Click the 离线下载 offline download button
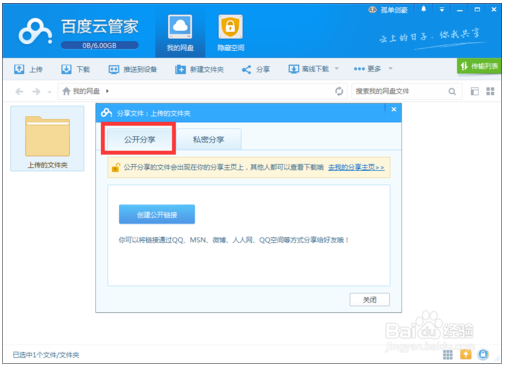This screenshot has height=366, width=505. point(308,69)
